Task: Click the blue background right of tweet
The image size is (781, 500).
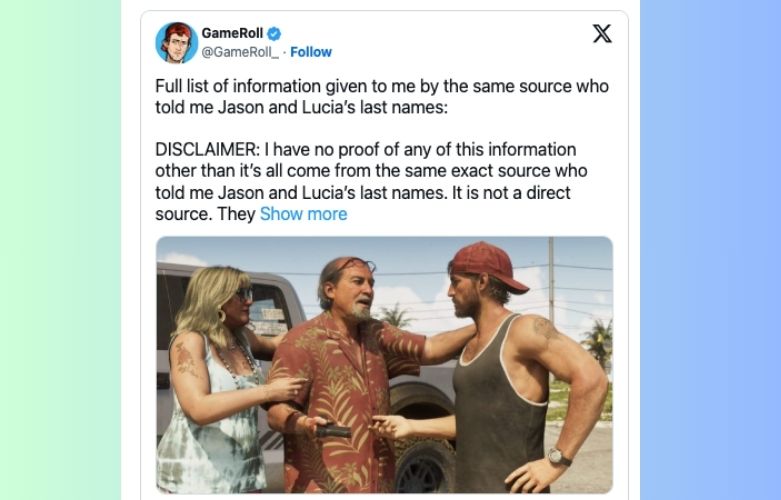Action: [710, 250]
